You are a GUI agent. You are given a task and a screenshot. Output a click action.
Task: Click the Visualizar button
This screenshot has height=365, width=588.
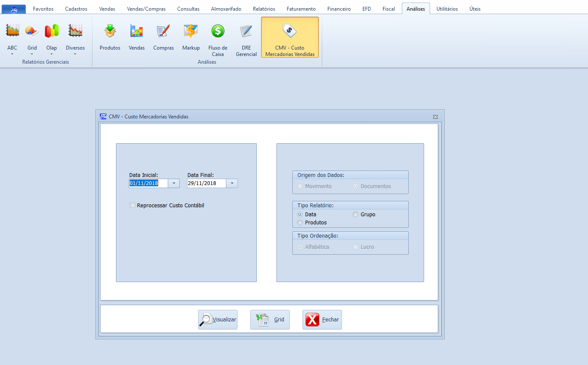point(218,320)
